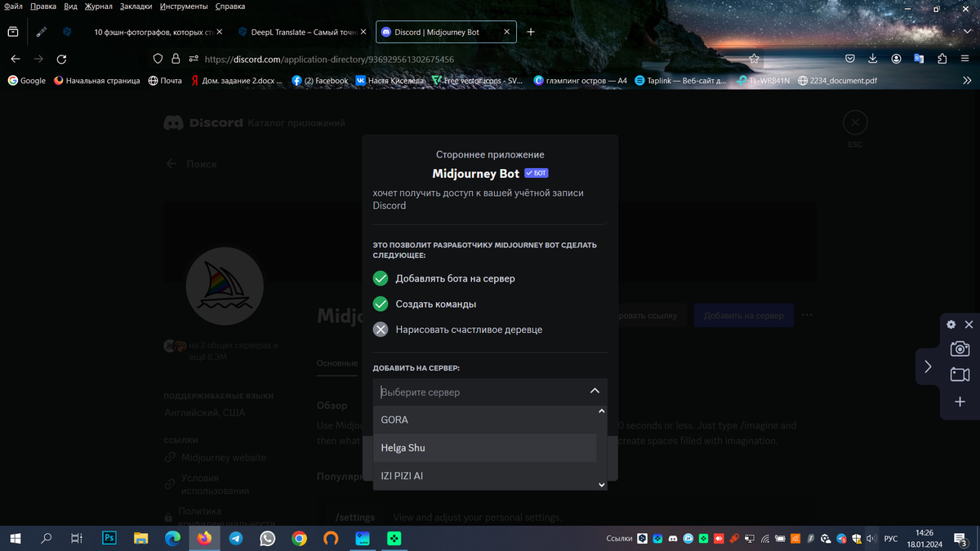The width and height of the screenshot is (980, 551).
Task: Select IZI PIZI AI server option
Action: click(484, 475)
